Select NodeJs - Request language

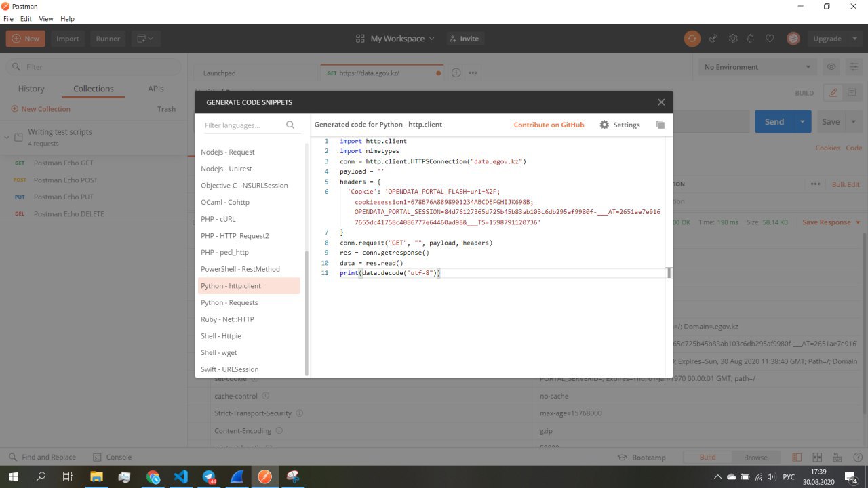coord(249,152)
